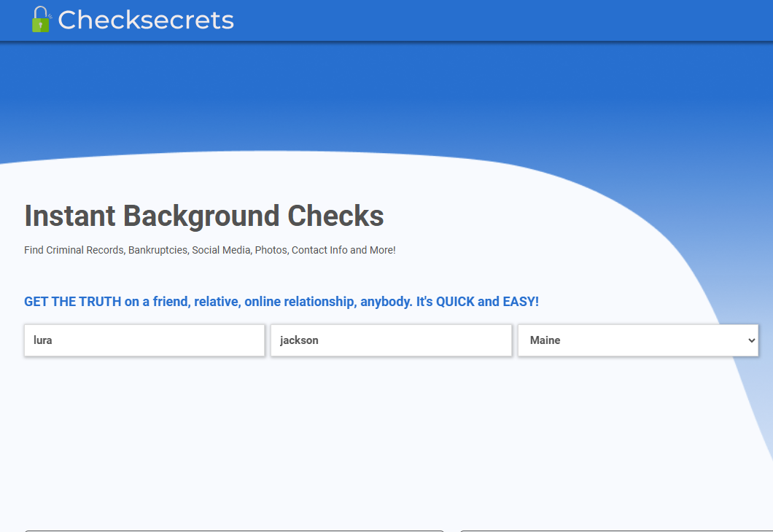Click "Contact Info" in the subtitle
The image size is (773, 532).
[319, 250]
